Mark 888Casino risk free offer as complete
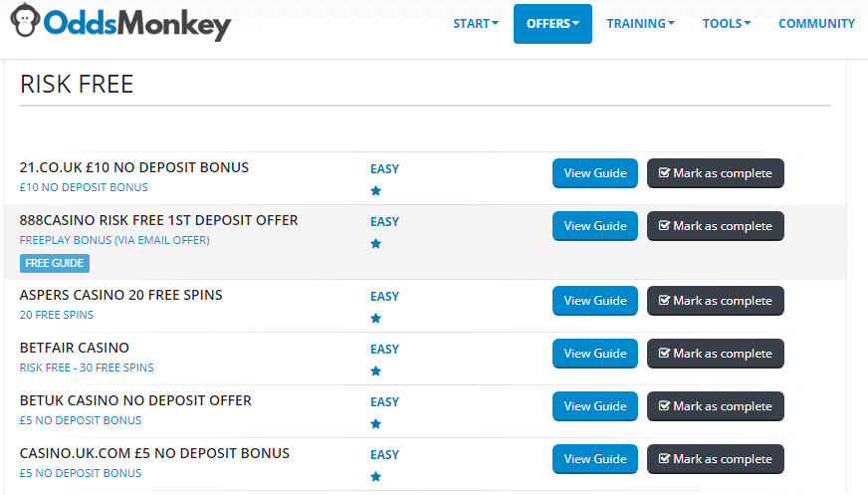The image size is (868, 495). click(x=716, y=226)
